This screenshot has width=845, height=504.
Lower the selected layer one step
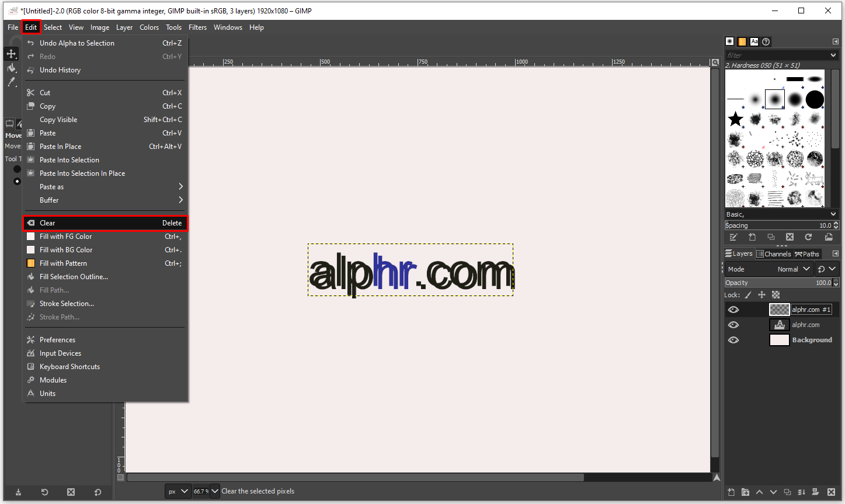pos(773,492)
